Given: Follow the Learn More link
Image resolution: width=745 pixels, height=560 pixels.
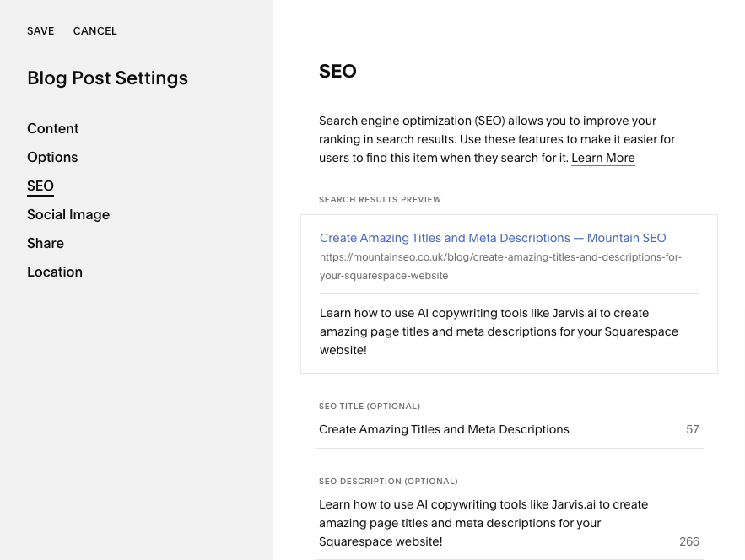Looking at the screenshot, I should point(602,159).
